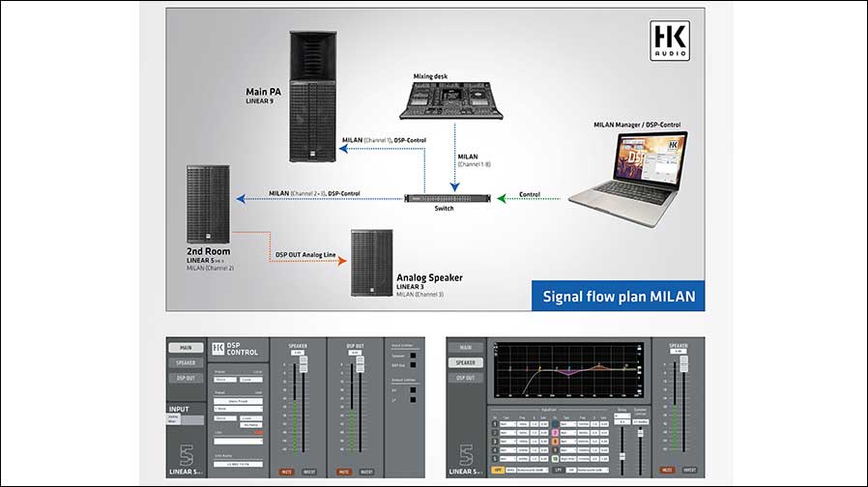Open SPEAKER tab in EQ-view panel
This screenshot has height=487, width=868.
[x=466, y=362]
